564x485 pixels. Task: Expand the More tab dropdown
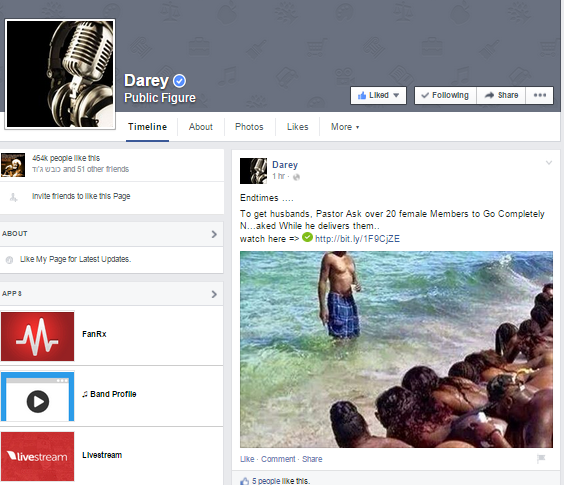tap(345, 127)
